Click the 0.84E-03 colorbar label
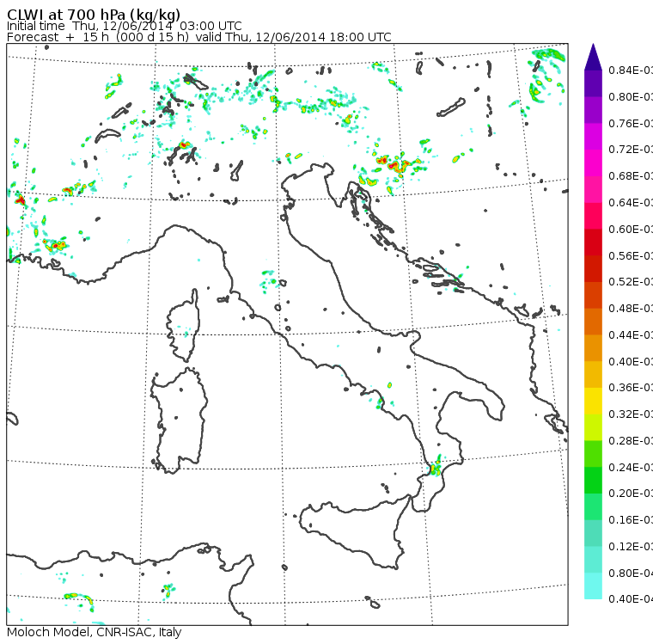This screenshot has width=653, height=644. point(631,70)
